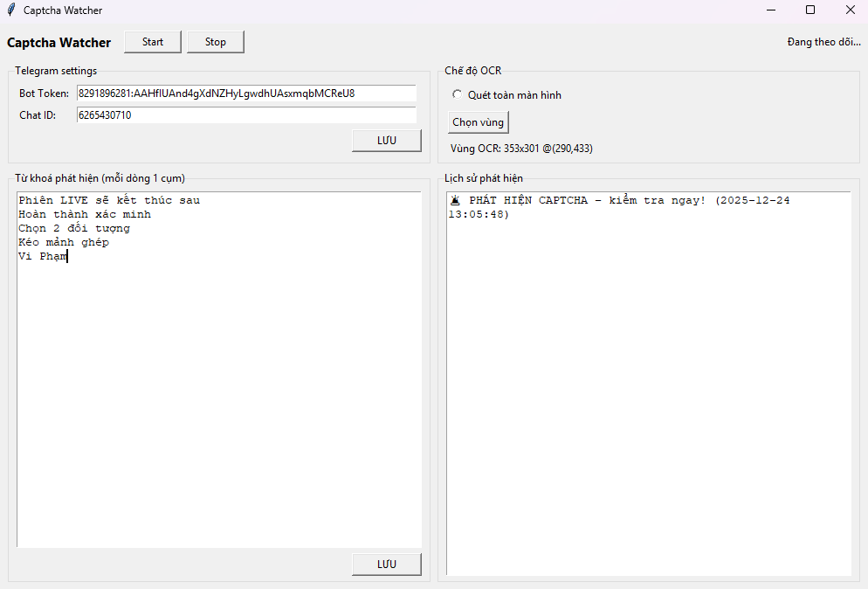
Task: Click the 'Đang theo dõi...' status text
Action: 823,42
